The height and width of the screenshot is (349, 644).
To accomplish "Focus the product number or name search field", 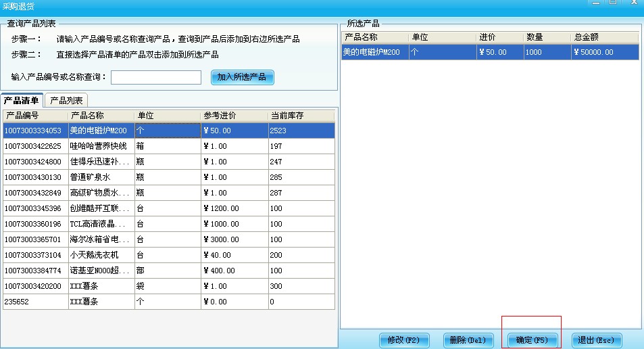I will point(156,77).
